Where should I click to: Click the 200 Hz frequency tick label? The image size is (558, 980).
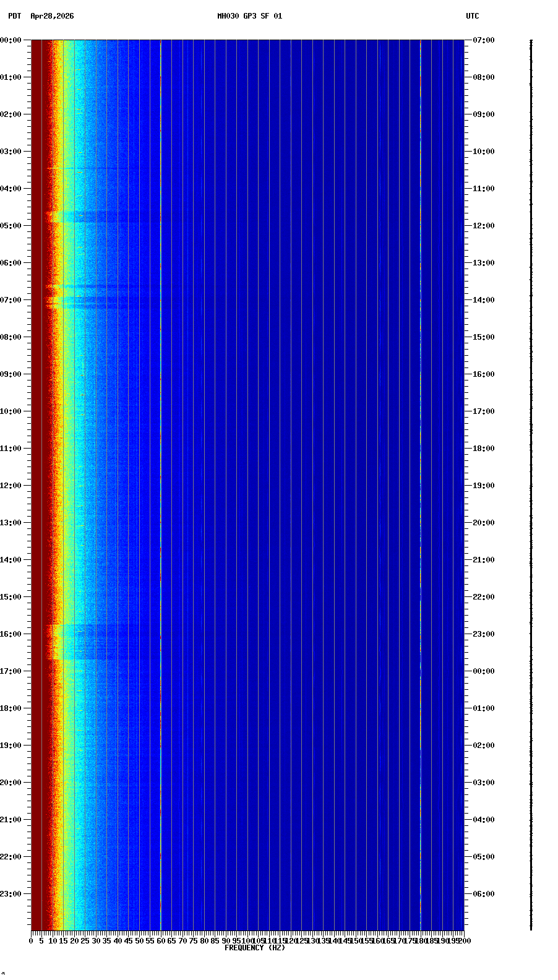click(x=465, y=941)
